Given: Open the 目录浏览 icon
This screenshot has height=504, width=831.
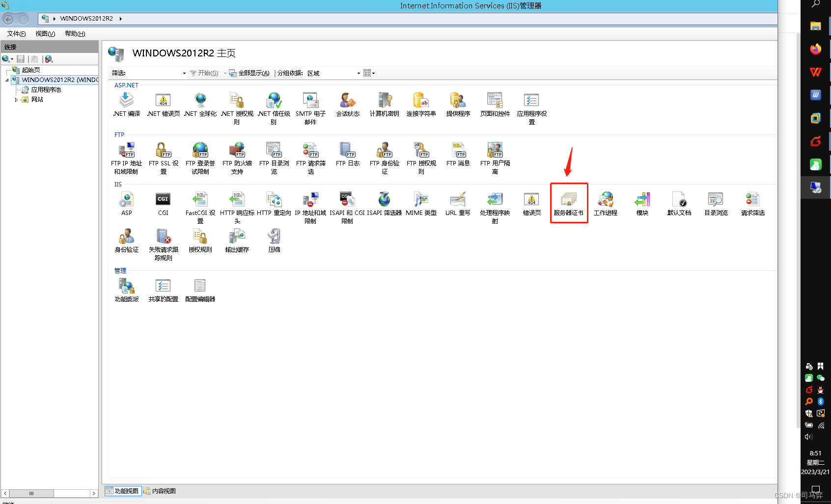Looking at the screenshot, I should click(x=716, y=204).
